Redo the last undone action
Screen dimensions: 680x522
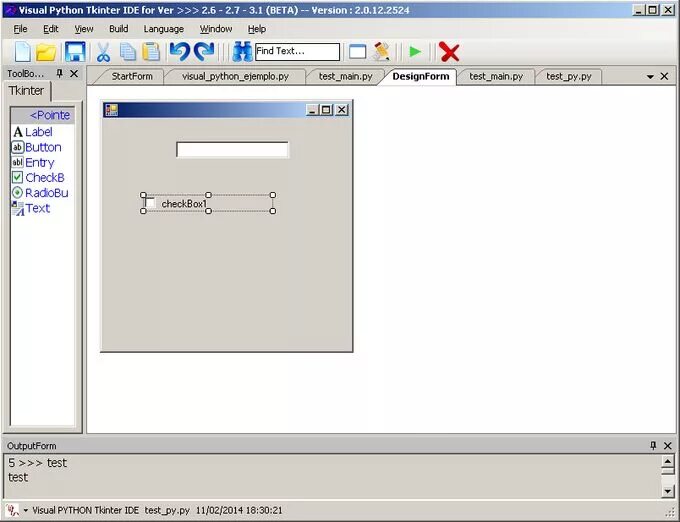click(204, 52)
